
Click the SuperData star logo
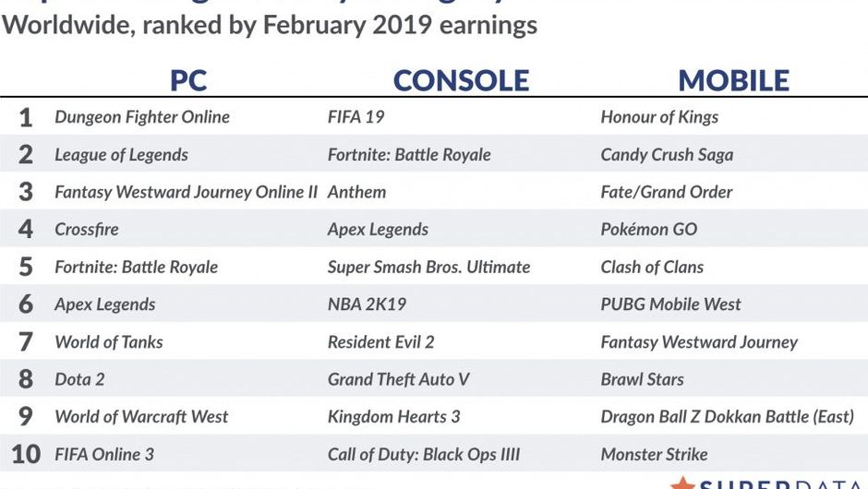tap(682, 483)
